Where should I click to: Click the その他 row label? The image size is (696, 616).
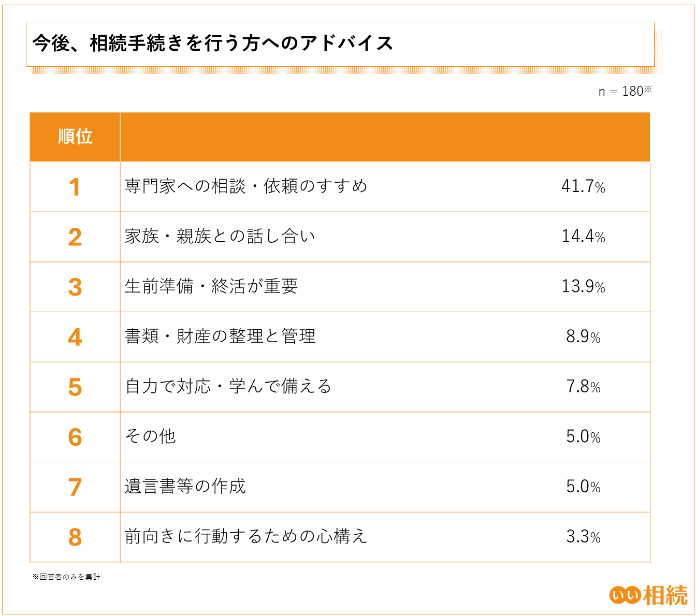click(150, 436)
